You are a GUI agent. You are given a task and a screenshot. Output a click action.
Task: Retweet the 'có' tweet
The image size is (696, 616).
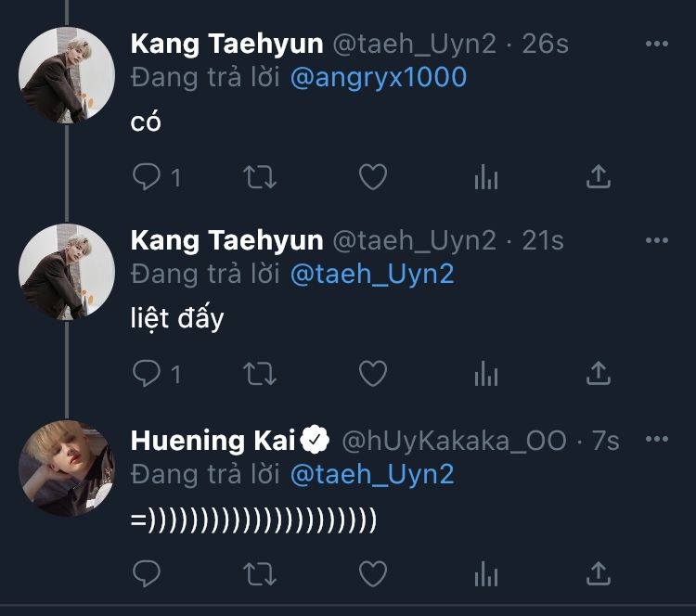click(259, 176)
